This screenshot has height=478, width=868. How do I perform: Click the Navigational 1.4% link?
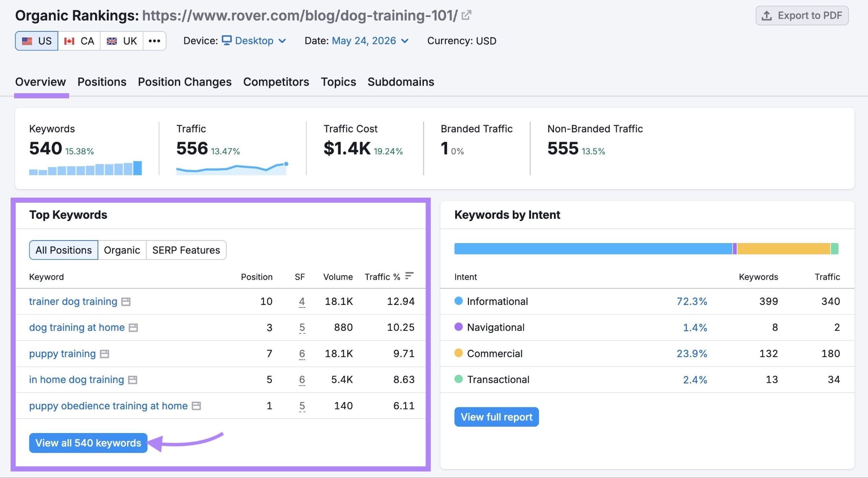695,327
